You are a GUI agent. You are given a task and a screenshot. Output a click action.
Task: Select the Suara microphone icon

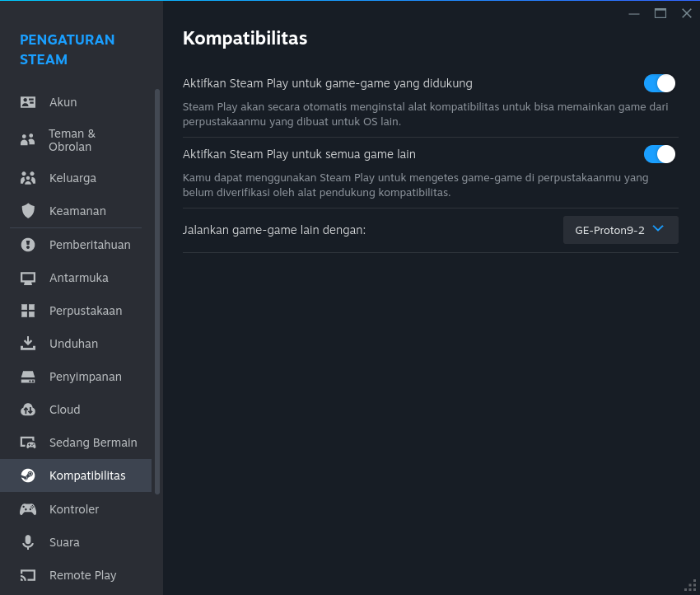click(28, 542)
